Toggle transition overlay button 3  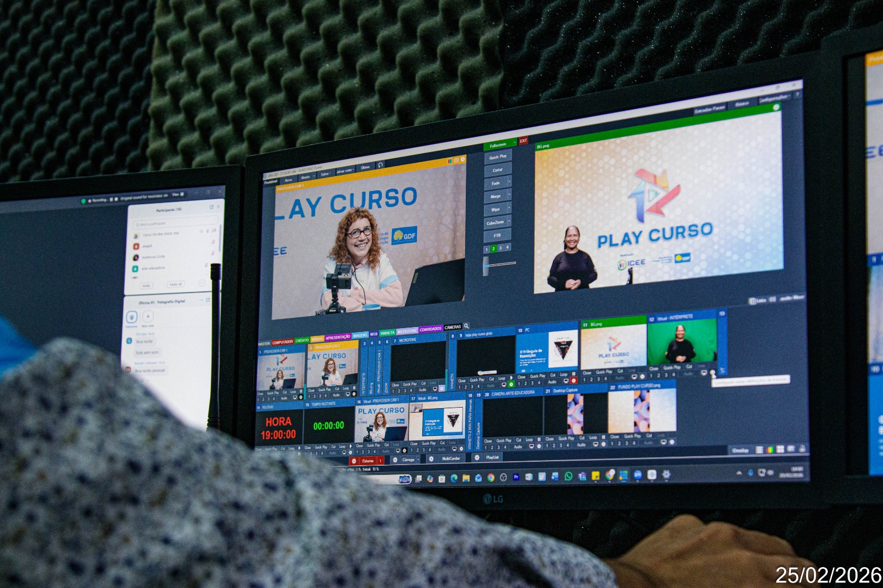pyautogui.click(x=501, y=248)
